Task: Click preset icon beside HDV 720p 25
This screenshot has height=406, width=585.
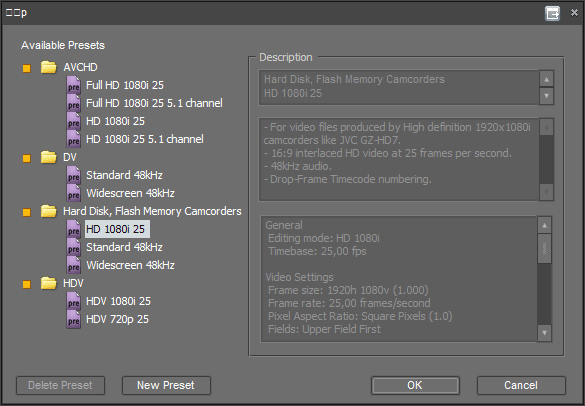Action: 73,319
